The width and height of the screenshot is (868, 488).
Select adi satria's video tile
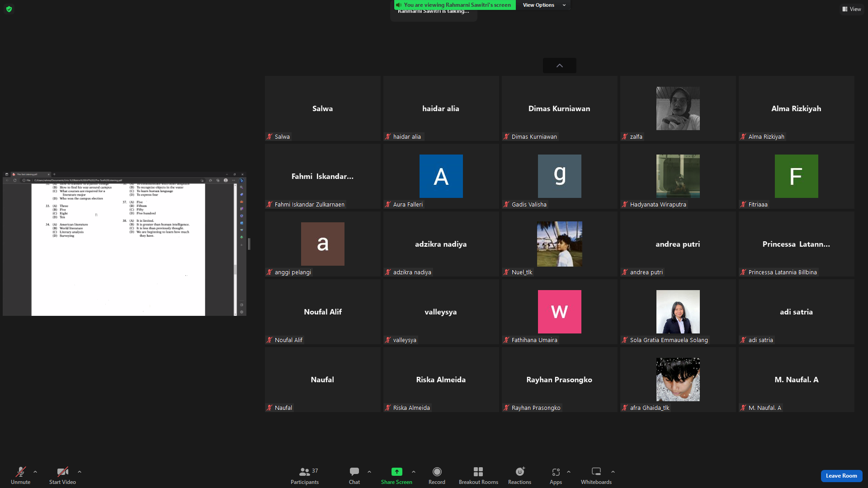[796, 312]
